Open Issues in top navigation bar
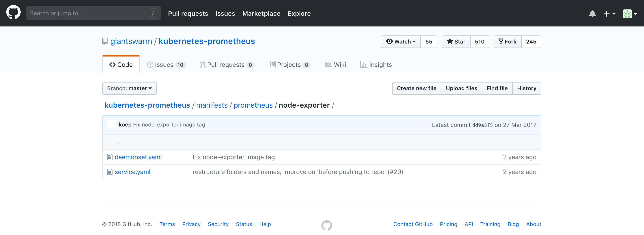Screen dimensions: 644x235 [225, 13]
